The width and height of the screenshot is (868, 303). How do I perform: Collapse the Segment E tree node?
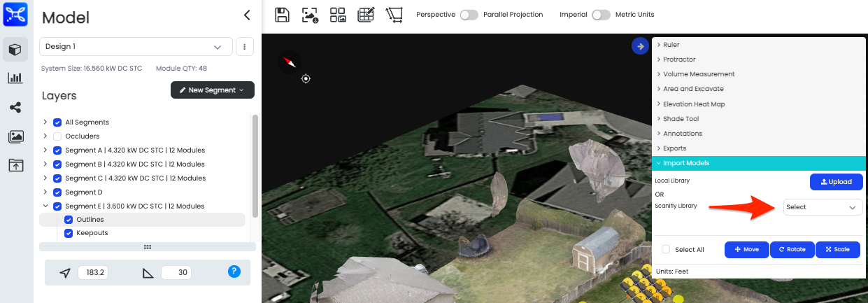pyautogui.click(x=45, y=206)
